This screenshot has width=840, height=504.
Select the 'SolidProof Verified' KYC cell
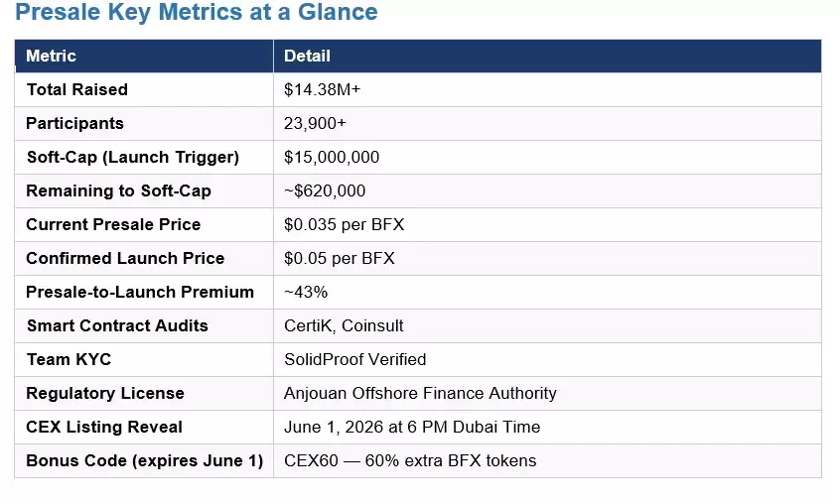354,359
